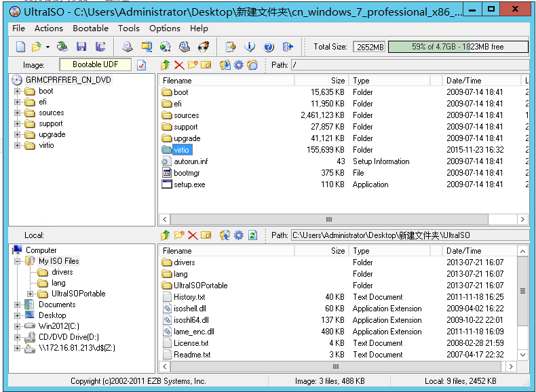Click the checkmark icon beside Bootable UDF

(142, 65)
